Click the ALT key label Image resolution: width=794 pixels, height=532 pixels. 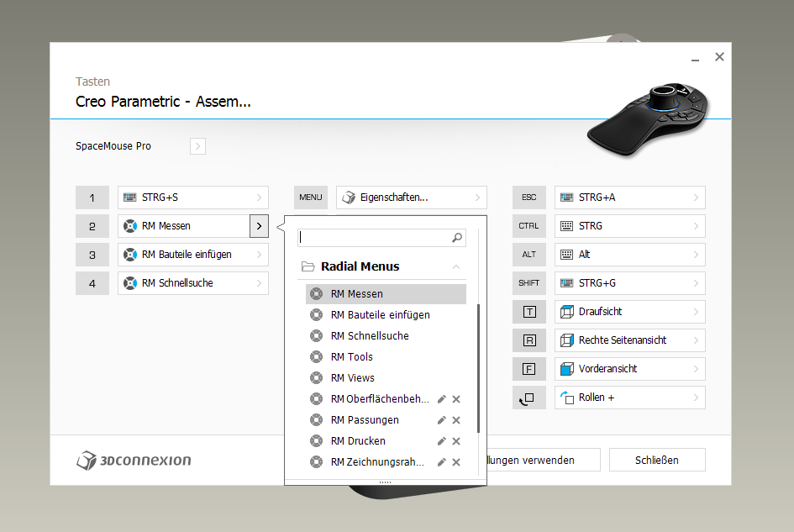[529, 255]
